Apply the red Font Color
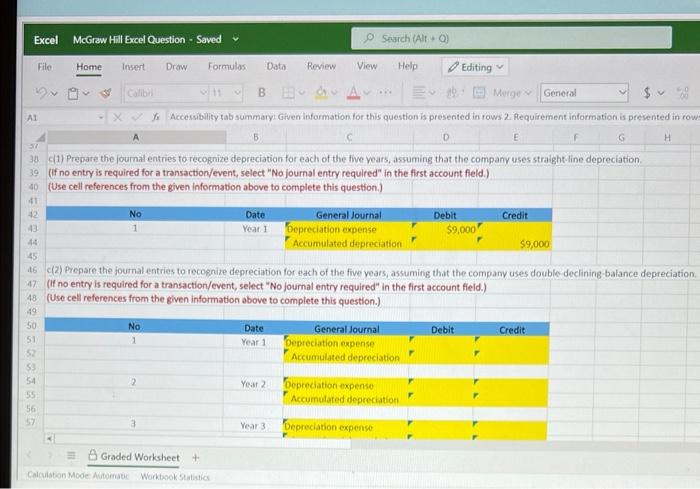Image resolution: width=700 pixels, height=489 pixels. tap(354, 92)
